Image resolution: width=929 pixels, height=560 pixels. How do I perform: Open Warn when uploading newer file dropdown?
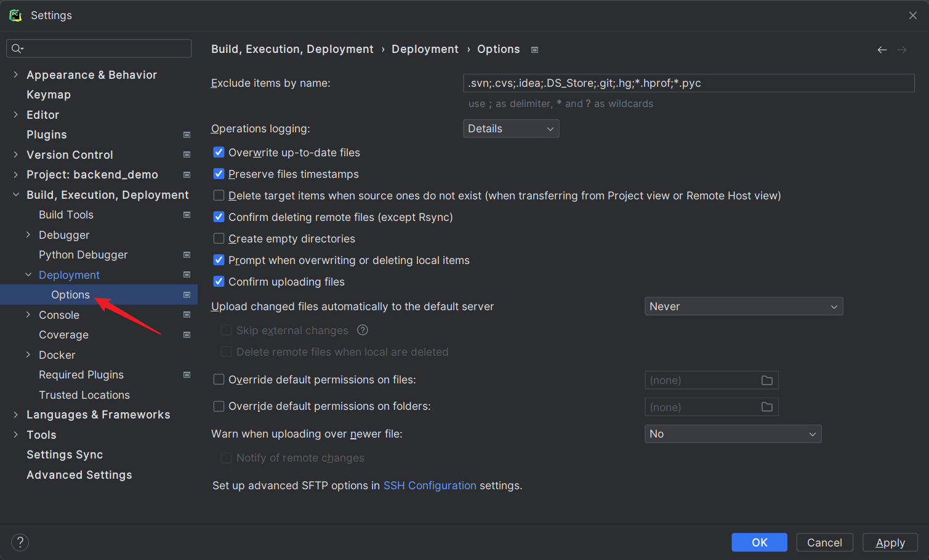click(x=733, y=434)
